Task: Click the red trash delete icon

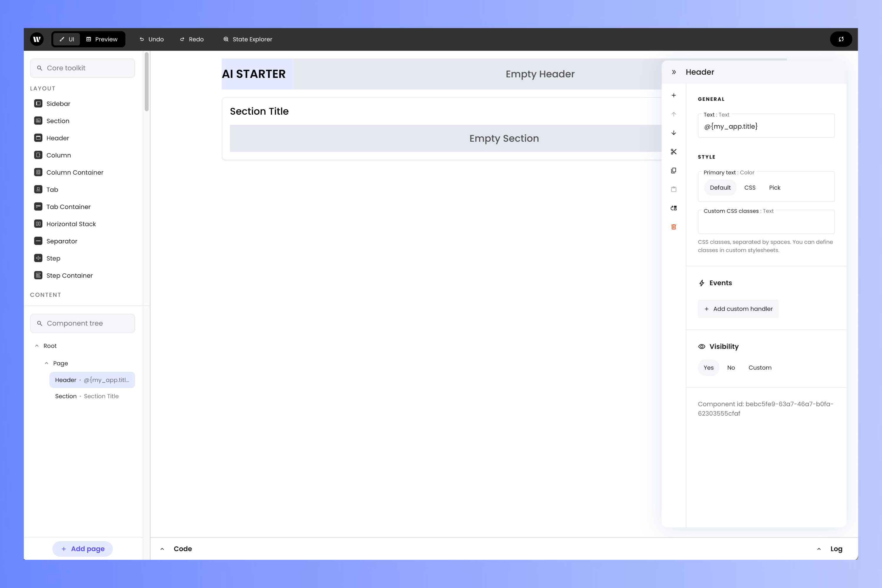Action: (x=674, y=227)
